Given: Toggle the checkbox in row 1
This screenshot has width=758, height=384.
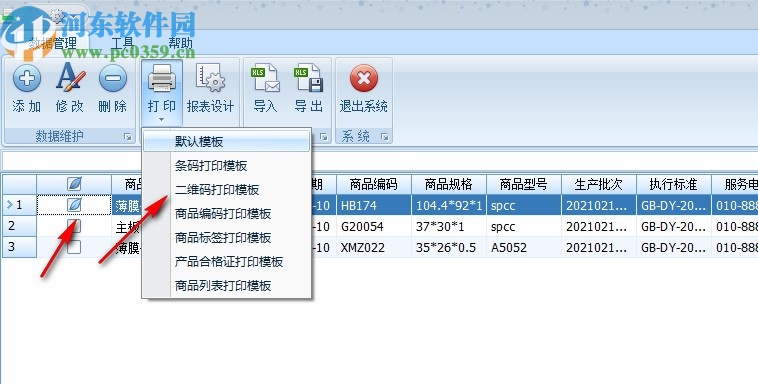Looking at the screenshot, I should pos(74,205).
